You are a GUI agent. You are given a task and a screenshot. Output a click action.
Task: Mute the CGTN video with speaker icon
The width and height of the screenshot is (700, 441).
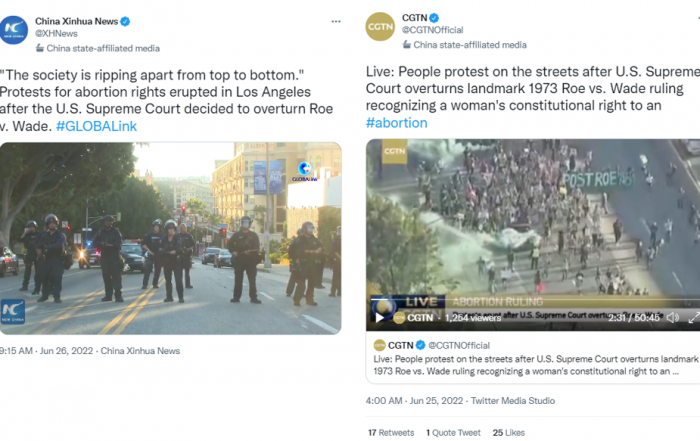673,317
